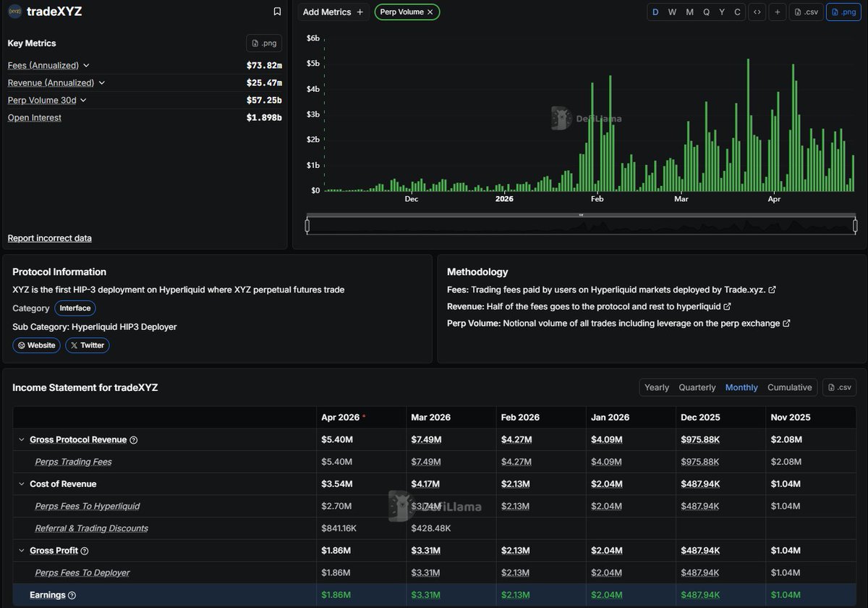Image resolution: width=868 pixels, height=608 pixels.
Task: Select the Y yearly interval
Action: (x=722, y=12)
